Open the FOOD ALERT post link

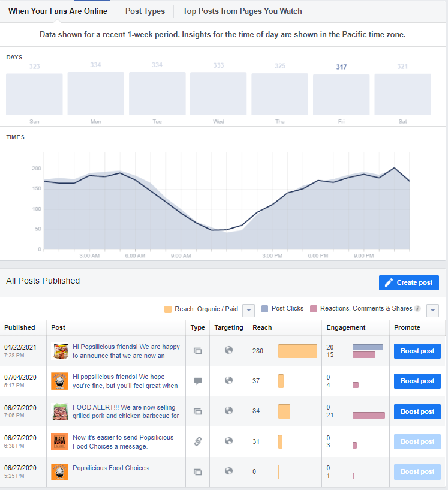[125, 411]
